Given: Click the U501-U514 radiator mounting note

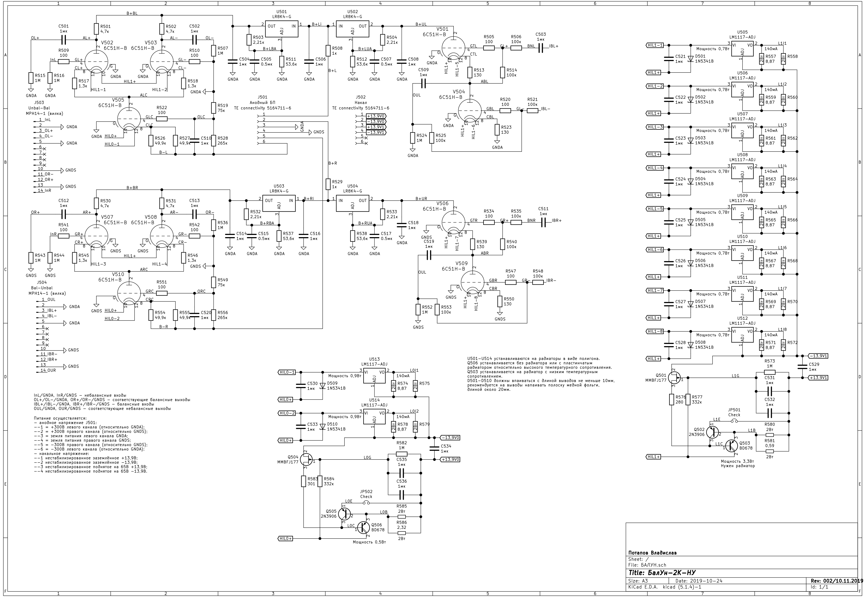Looking at the screenshot, I should click(x=533, y=358).
